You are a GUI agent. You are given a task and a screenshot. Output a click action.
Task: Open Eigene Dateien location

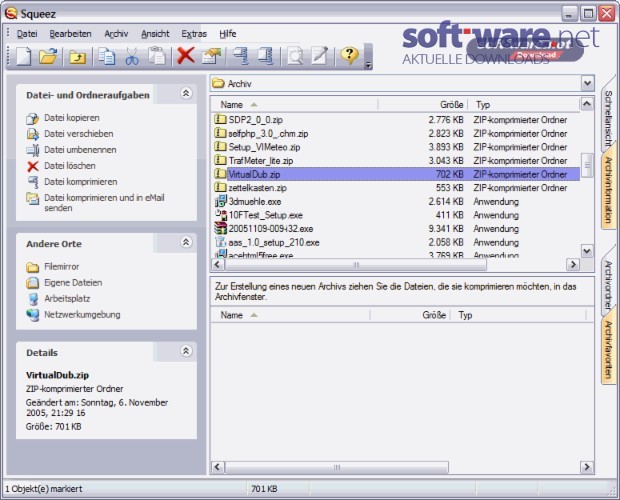point(73,283)
